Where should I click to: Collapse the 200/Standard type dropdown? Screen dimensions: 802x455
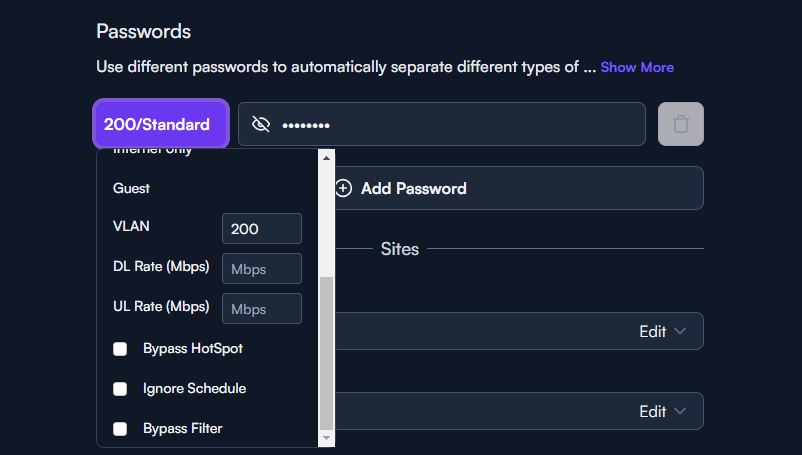click(161, 124)
